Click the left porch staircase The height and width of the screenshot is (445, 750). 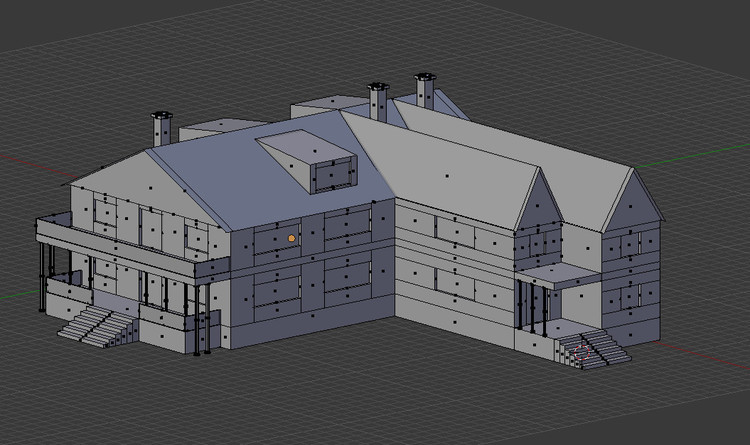coord(97,327)
